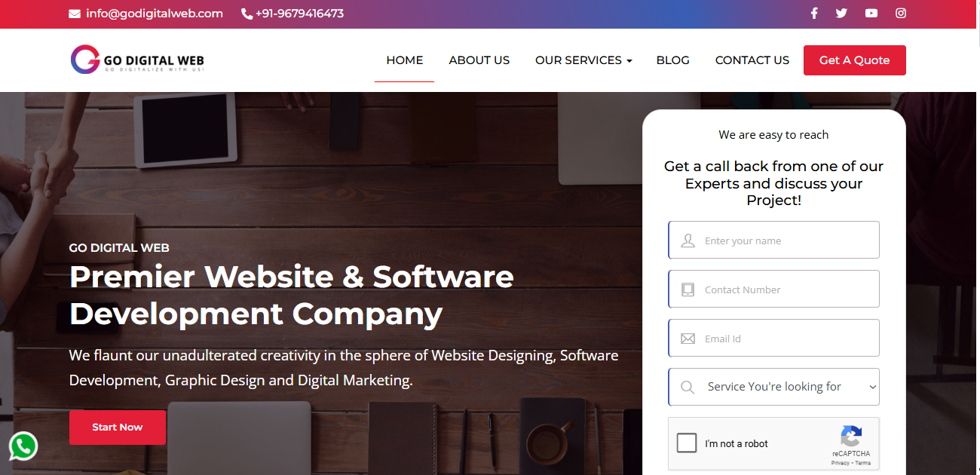Expand the Our Services menu
Viewport: 980px width, 475px height.
[583, 60]
